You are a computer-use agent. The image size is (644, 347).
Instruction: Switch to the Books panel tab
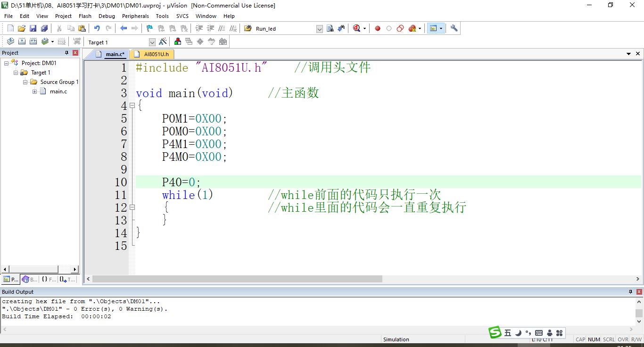click(29, 279)
